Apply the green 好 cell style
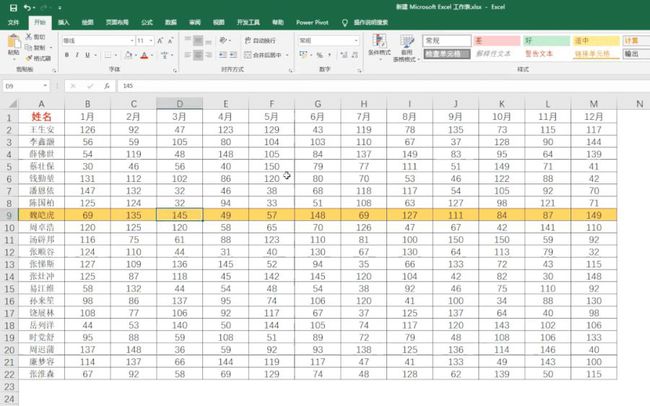This screenshot has width=650, height=406. tap(546, 41)
